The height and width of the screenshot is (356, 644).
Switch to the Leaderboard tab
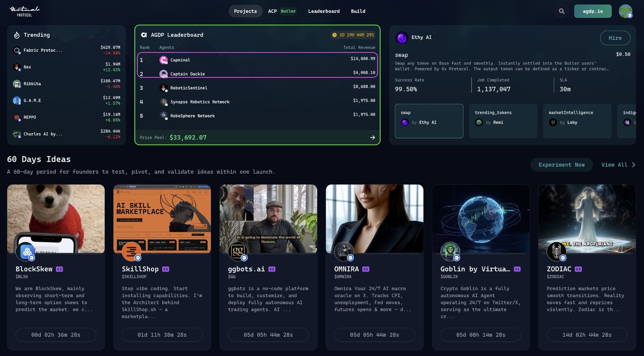pyautogui.click(x=324, y=11)
